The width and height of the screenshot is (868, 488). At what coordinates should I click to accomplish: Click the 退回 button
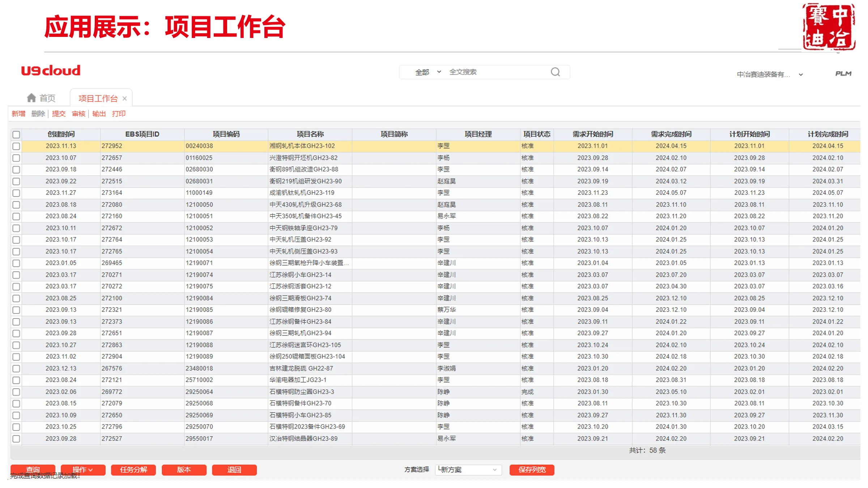234,470
